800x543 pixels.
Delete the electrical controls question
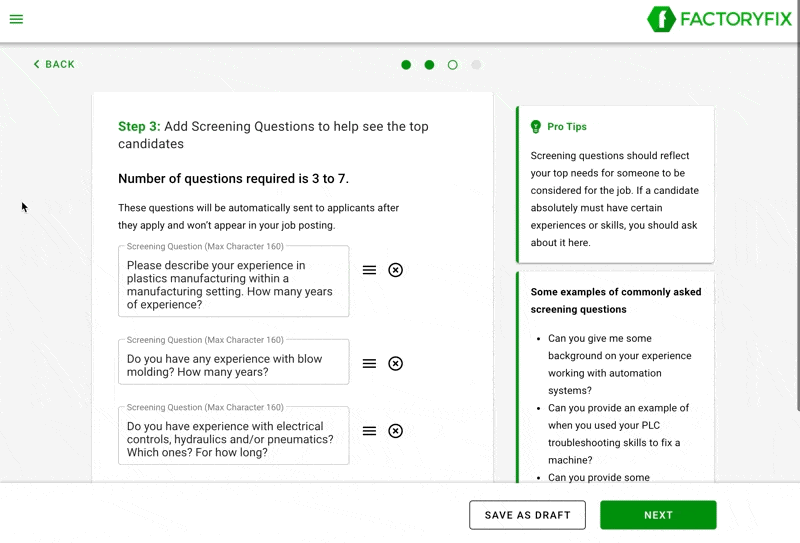[395, 431]
